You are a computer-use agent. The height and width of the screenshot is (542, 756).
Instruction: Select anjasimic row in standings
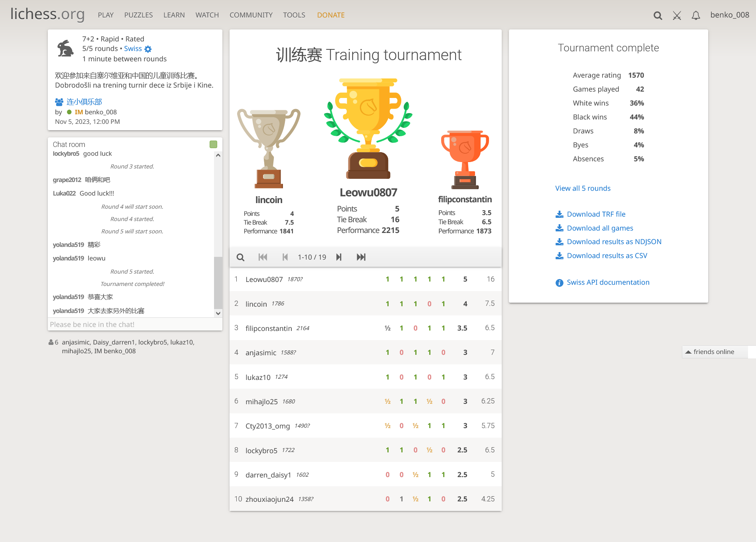[365, 352]
